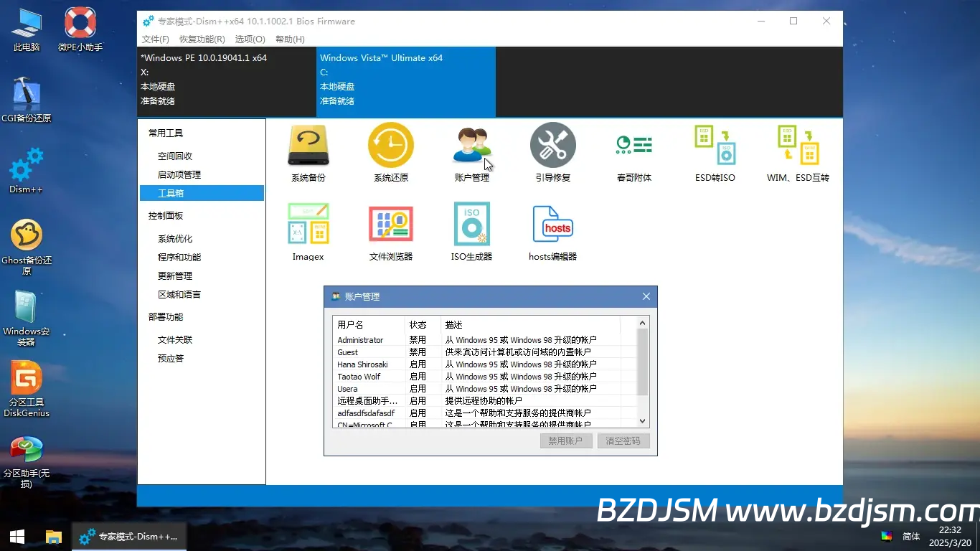Click the account list scrollbar thumb
This screenshot has width=980, height=551.
pos(643,362)
